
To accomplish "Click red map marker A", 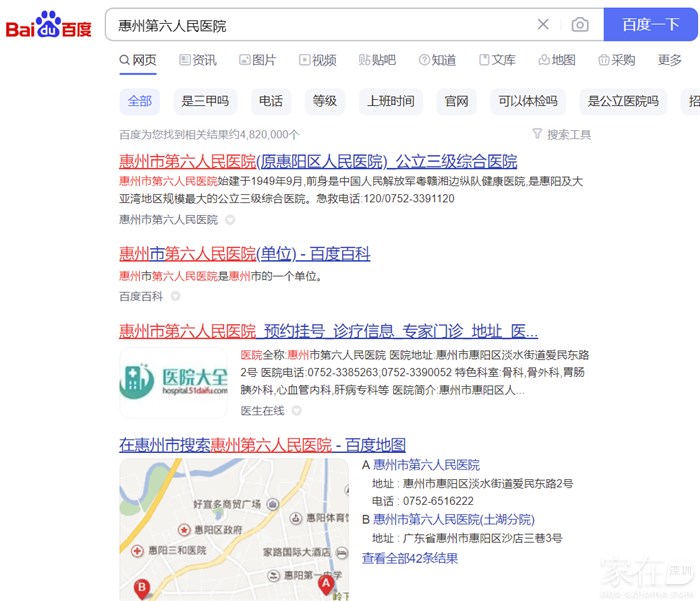I will tap(326, 585).
